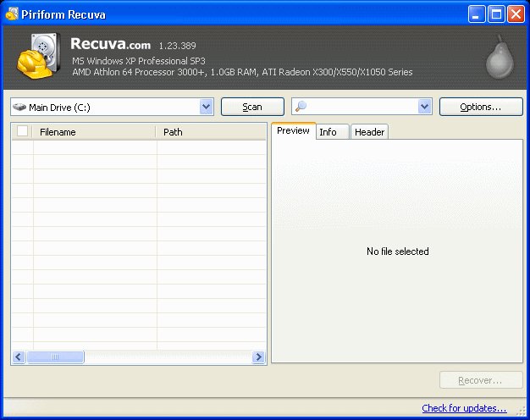Sort by the Path column header
Viewport: 530px width, 420px height.
[211, 132]
